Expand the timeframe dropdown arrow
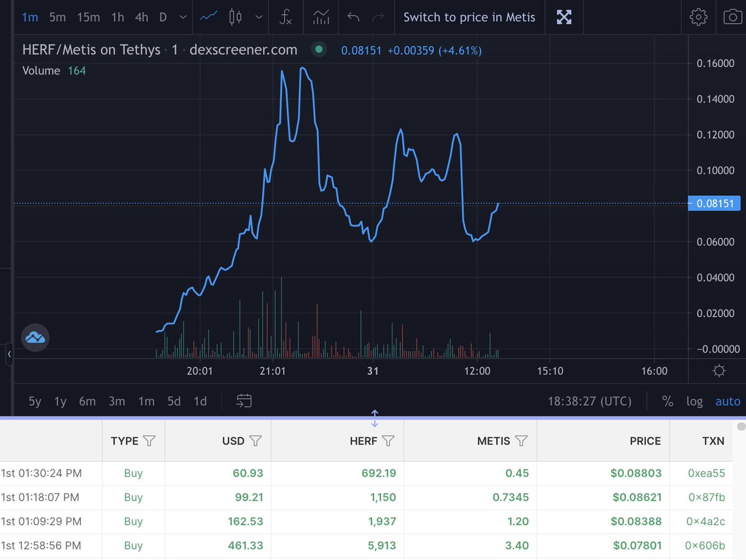 pyautogui.click(x=183, y=17)
